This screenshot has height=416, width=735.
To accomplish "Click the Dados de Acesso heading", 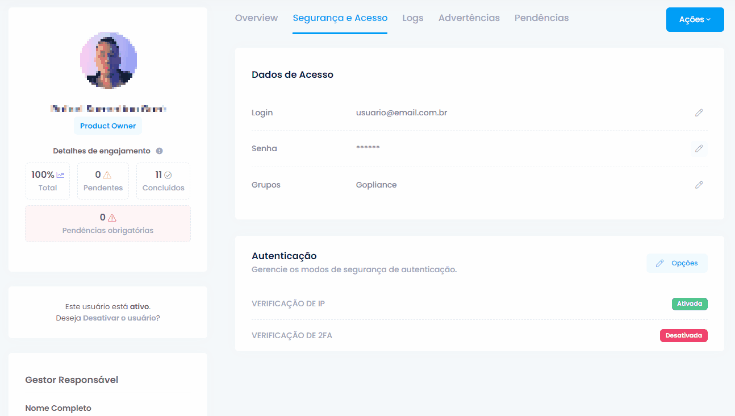I will (x=292, y=75).
